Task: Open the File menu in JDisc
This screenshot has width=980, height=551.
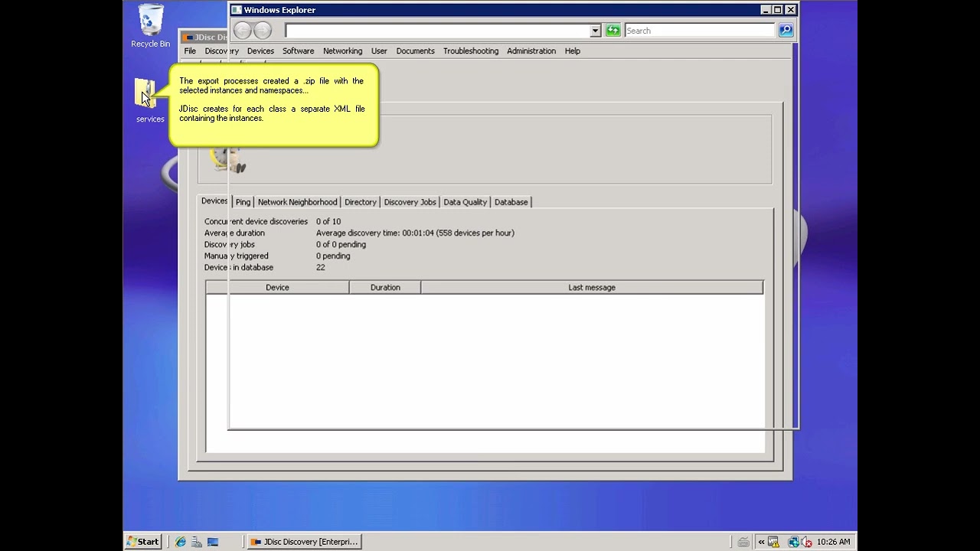Action: pos(190,51)
